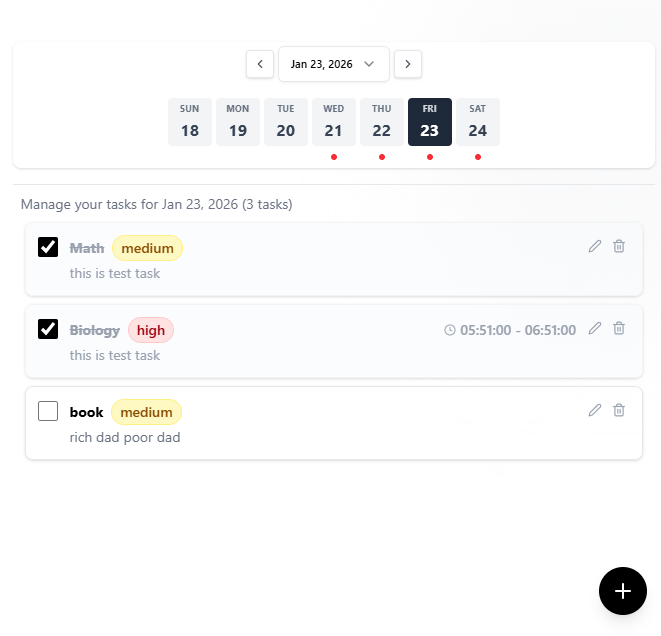This screenshot has width=661, height=636.
Task: Switch to Saturday 24 day tab
Action: (478, 122)
